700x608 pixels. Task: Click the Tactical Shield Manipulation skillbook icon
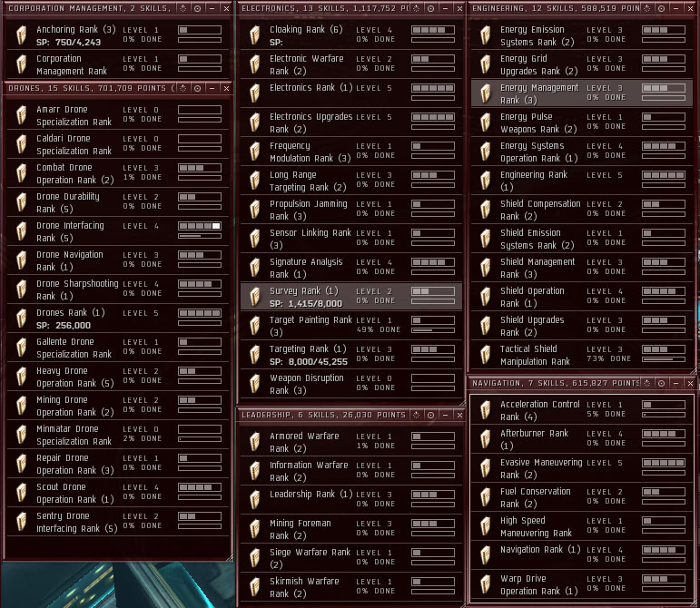[485, 355]
